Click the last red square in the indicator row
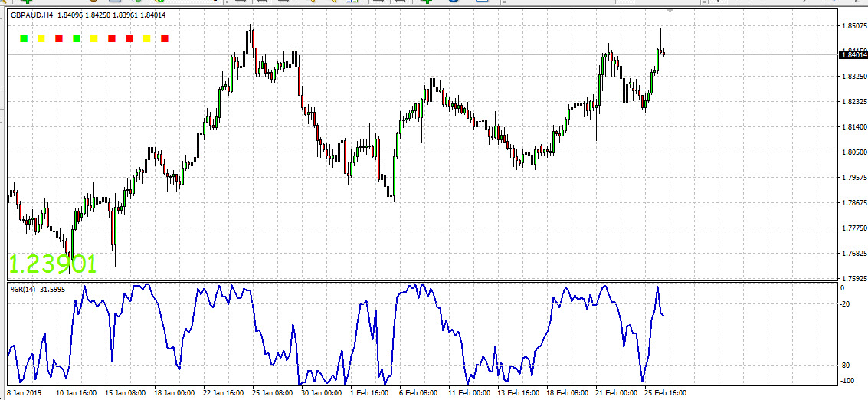This screenshot has height=400, width=868. (165, 38)
